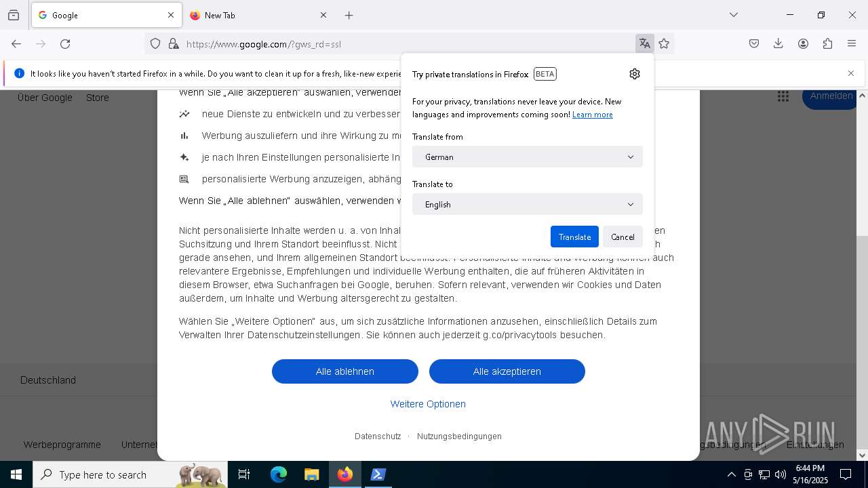Viewport: 868px width, 488px height.
Task: List all tabs dropdown arrow
Action: [x=734, y=15]
